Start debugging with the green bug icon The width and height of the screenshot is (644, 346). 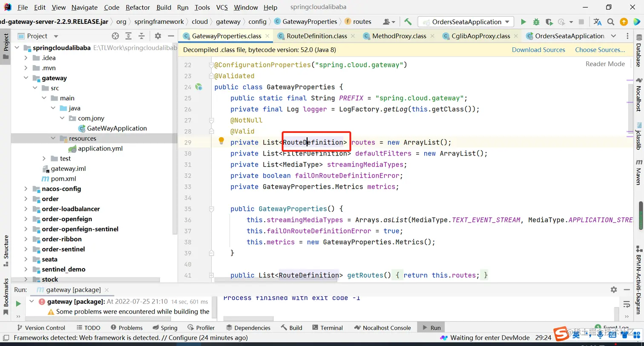click(536, 22)
